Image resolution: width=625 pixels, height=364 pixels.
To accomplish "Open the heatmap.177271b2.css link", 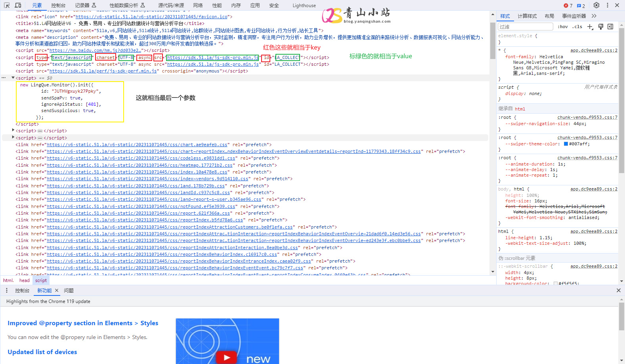I will (x=140, y=165).
